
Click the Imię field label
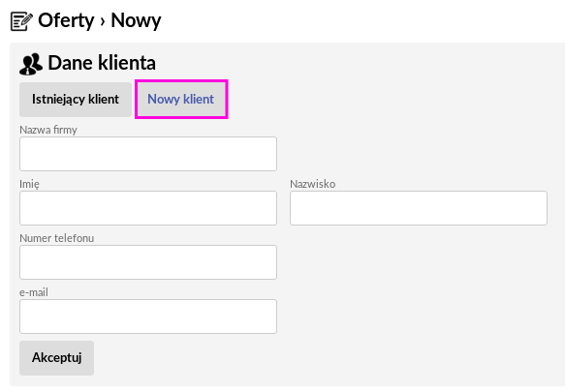point(29,184)
